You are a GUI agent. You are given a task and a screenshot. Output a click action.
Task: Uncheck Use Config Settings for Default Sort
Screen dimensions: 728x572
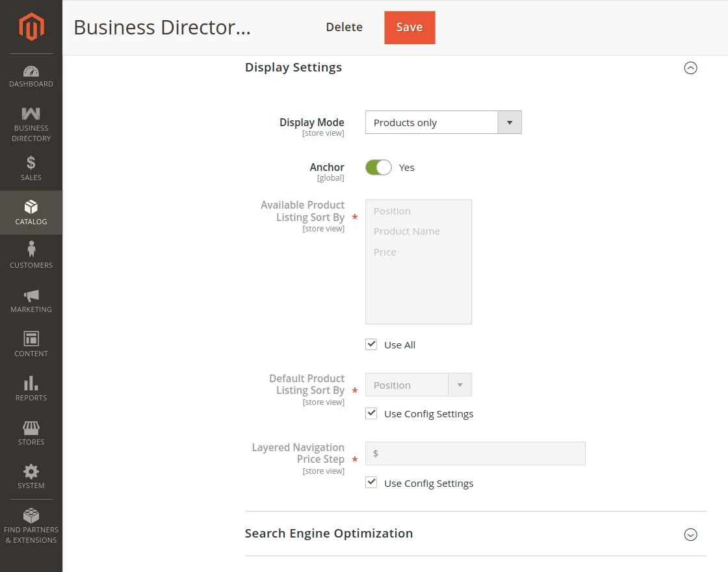(x=371, y=413)
